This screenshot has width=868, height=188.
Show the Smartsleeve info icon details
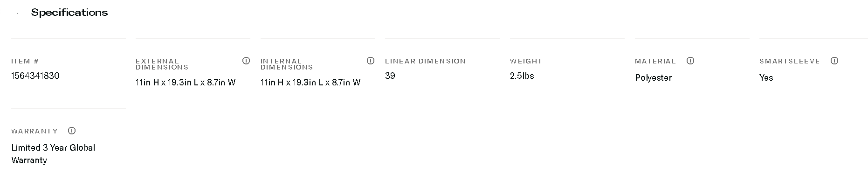(834, 61)
